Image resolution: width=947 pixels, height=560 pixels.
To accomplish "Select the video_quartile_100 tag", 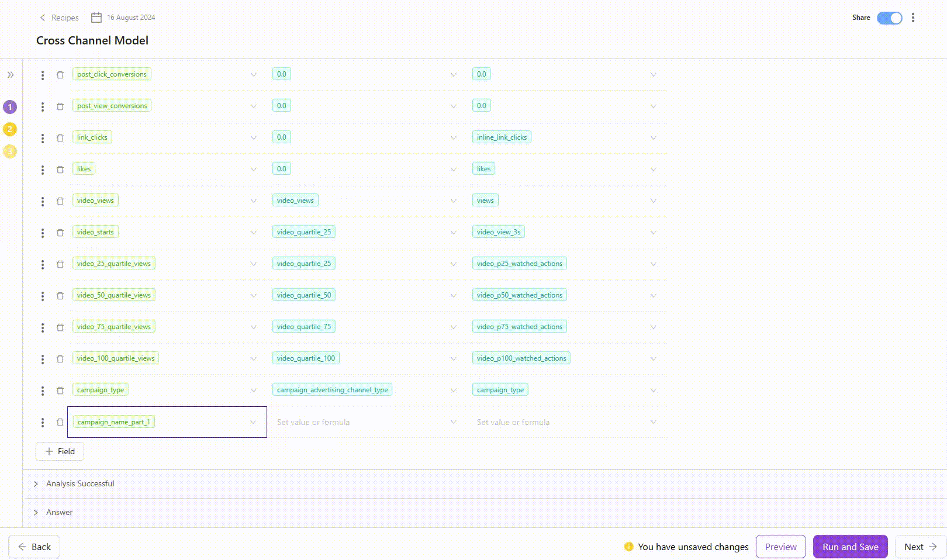I will [306, 358].
